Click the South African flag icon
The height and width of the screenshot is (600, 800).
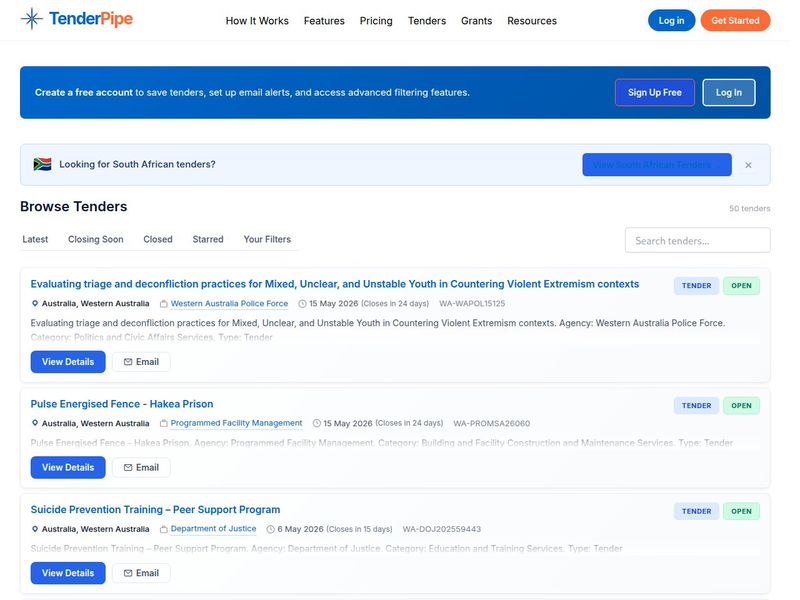42,164
